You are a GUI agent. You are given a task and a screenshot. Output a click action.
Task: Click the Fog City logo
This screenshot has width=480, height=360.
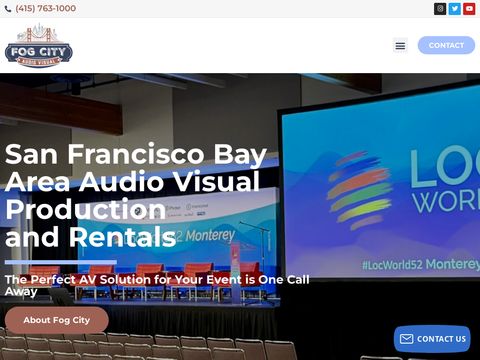(39, 45)
